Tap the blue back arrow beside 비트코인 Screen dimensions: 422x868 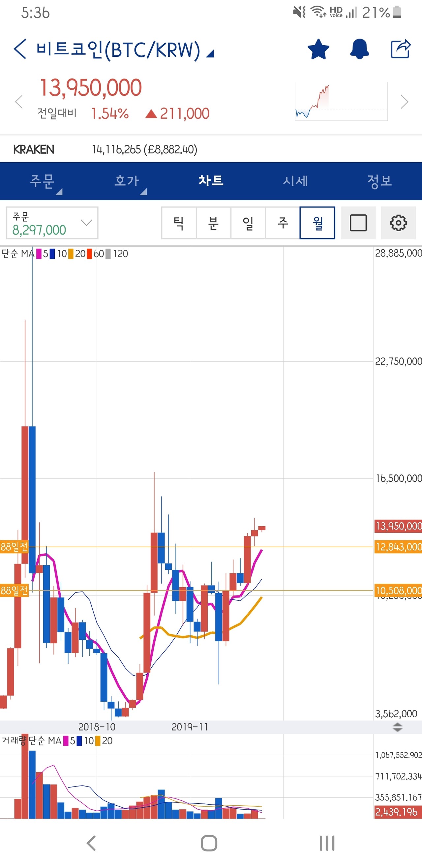[20, 49]
